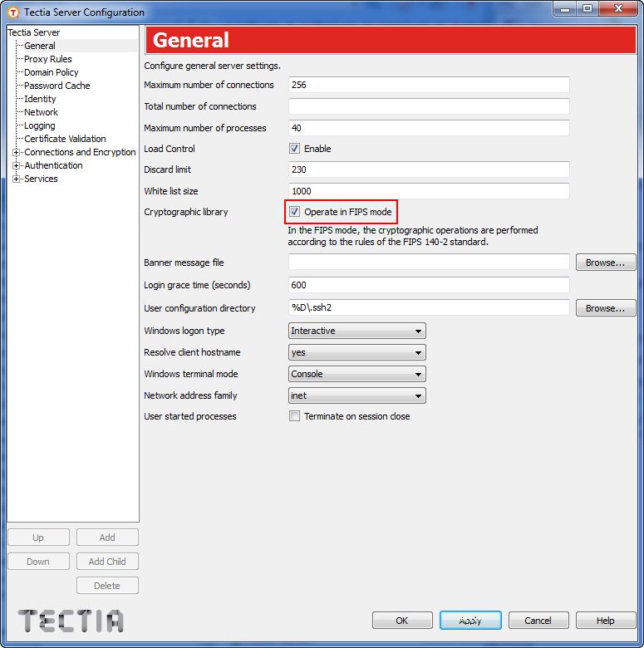Select the Authentication item
Screen dimensions: 644x648
[53, 165]
